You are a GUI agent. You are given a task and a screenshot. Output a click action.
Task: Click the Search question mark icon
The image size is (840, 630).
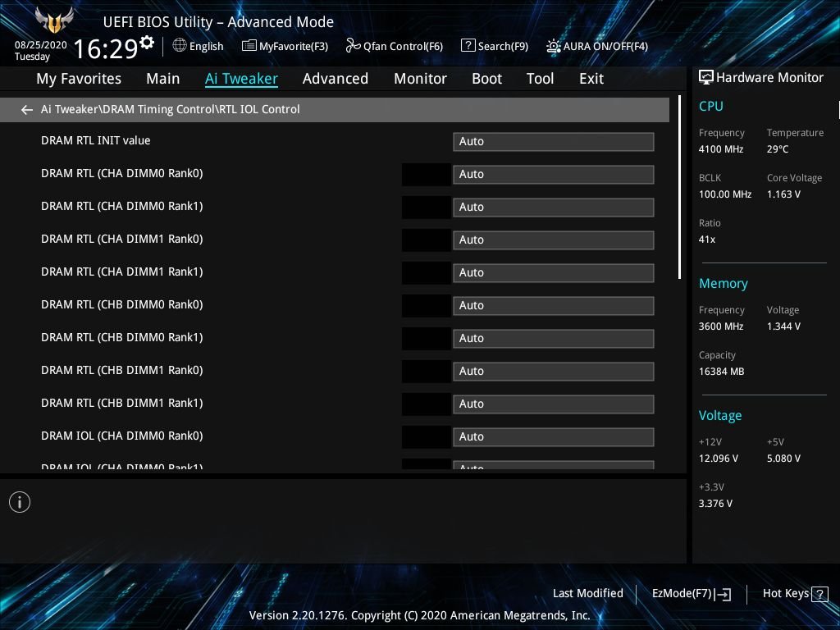468,46
